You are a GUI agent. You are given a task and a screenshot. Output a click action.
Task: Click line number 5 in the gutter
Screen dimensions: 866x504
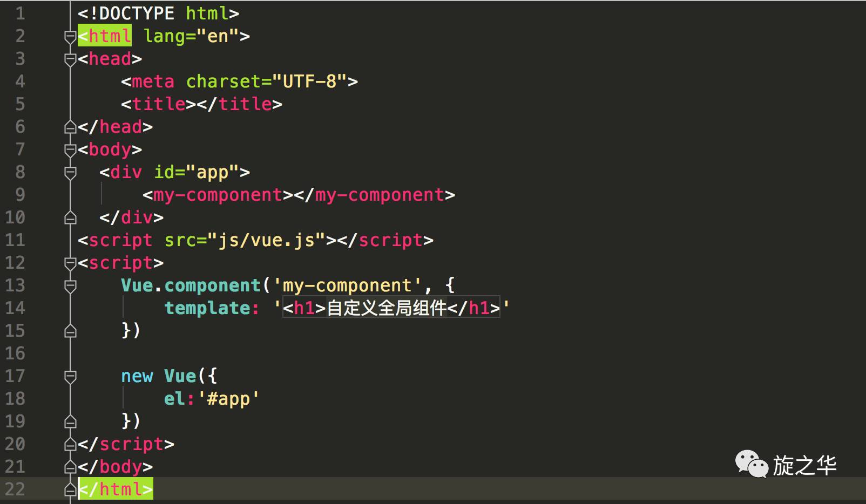coord(20,104)
